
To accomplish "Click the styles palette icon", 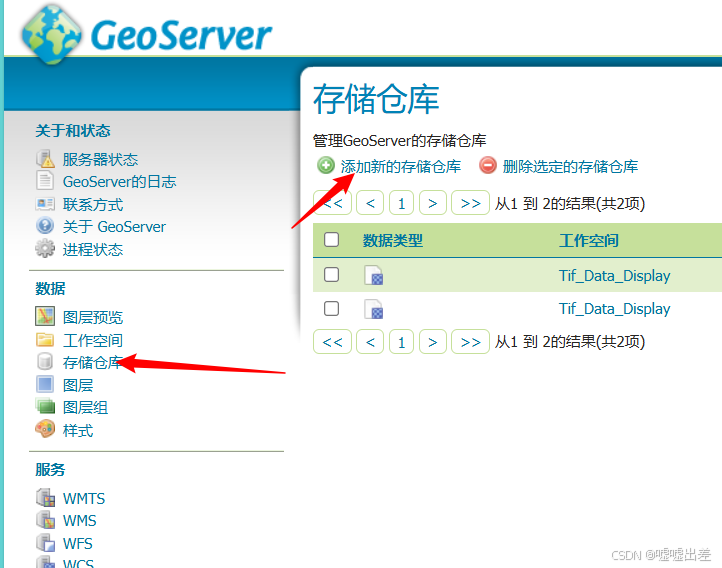I will (x=45, y=429).
